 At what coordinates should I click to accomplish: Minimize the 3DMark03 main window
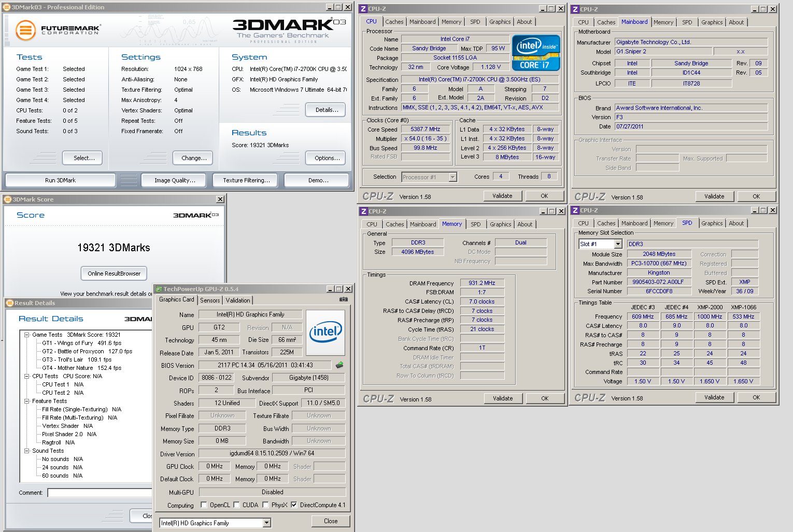coord(330,7)
